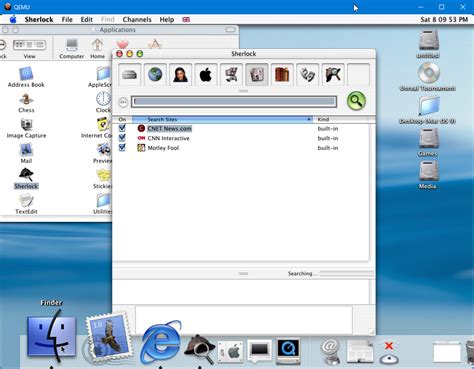Open the Sherlock application menu
474x369 pixels.
pyautogui.click(x=39, y=19)
